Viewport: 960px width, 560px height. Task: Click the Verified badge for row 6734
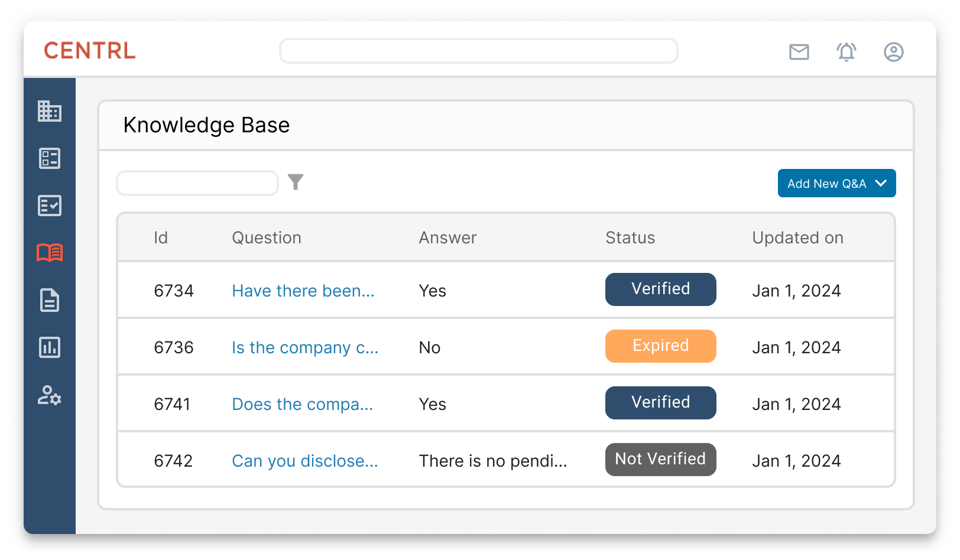click(660, 289)
